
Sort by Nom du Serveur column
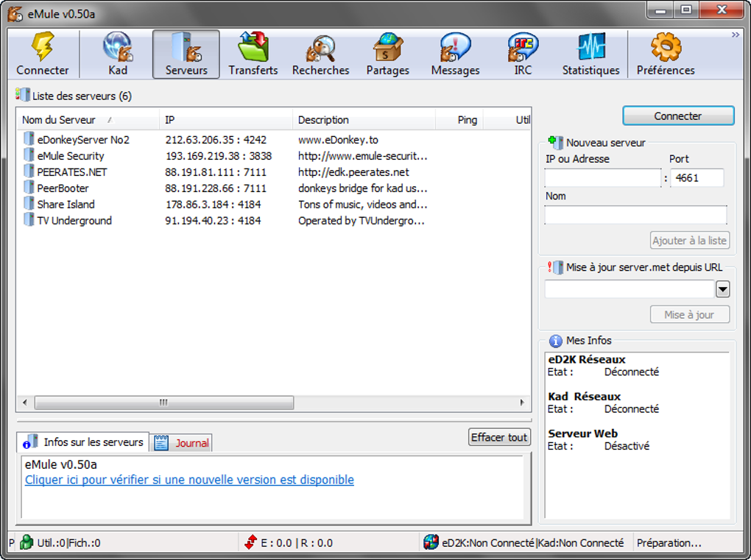tap(88, 120)
